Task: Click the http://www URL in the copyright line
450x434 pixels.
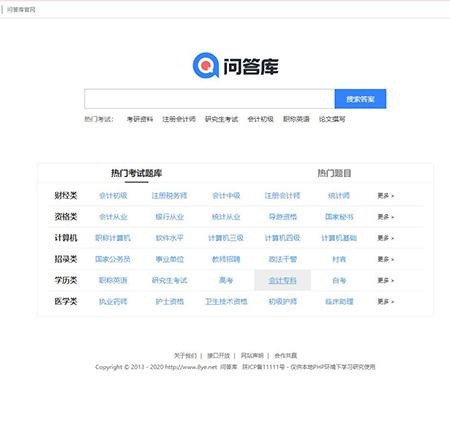Action: click(x=191, y=367)
